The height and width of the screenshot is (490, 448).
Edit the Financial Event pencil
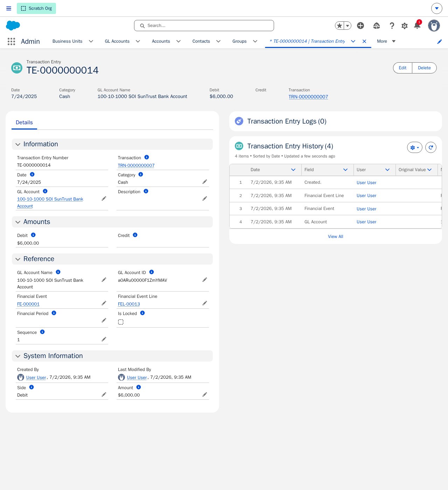click(x=104, y=303)
